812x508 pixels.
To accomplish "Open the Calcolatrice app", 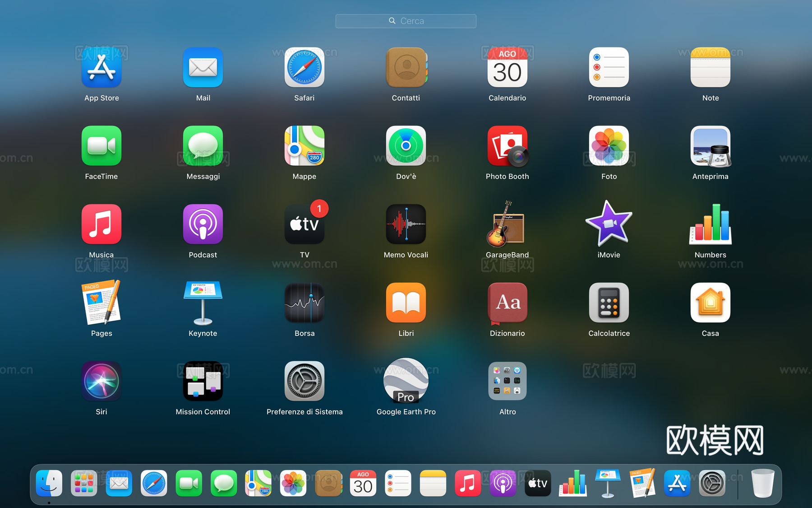I will click(x=609, y=303).
